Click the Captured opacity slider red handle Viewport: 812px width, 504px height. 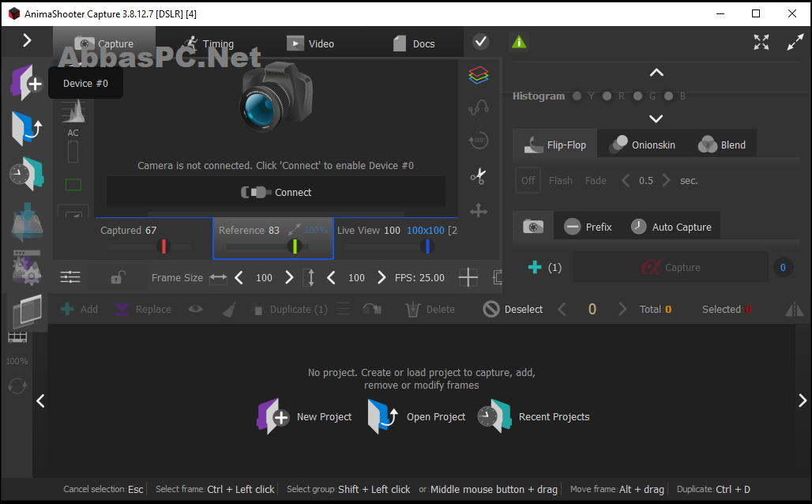(164, 246)
